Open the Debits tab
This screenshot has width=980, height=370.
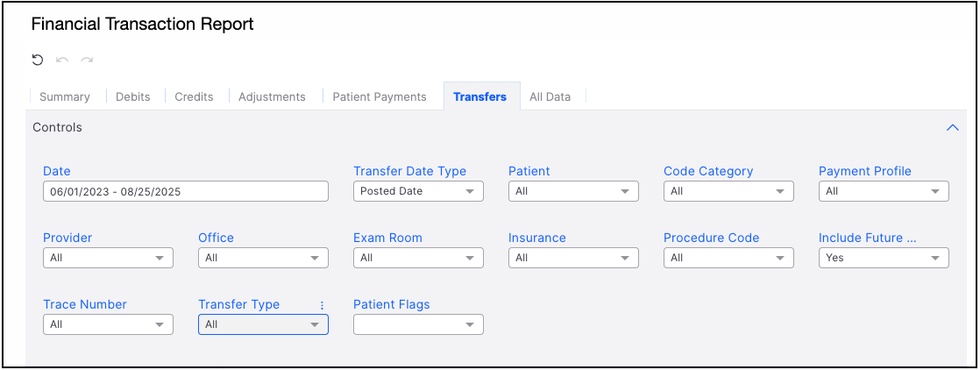point(133,96)
